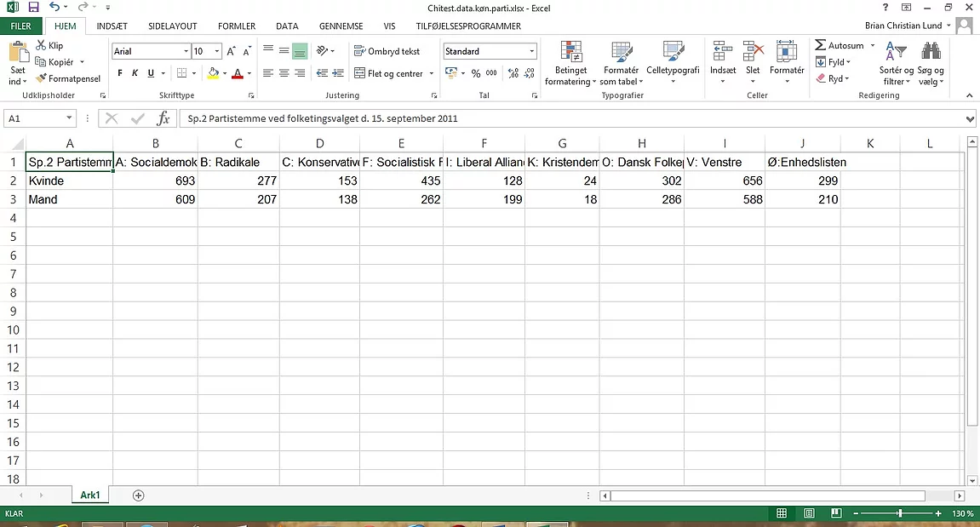The width and height of the screenshot is (980, 527).
Task: Click in the formula bar text
Action: 323,118
